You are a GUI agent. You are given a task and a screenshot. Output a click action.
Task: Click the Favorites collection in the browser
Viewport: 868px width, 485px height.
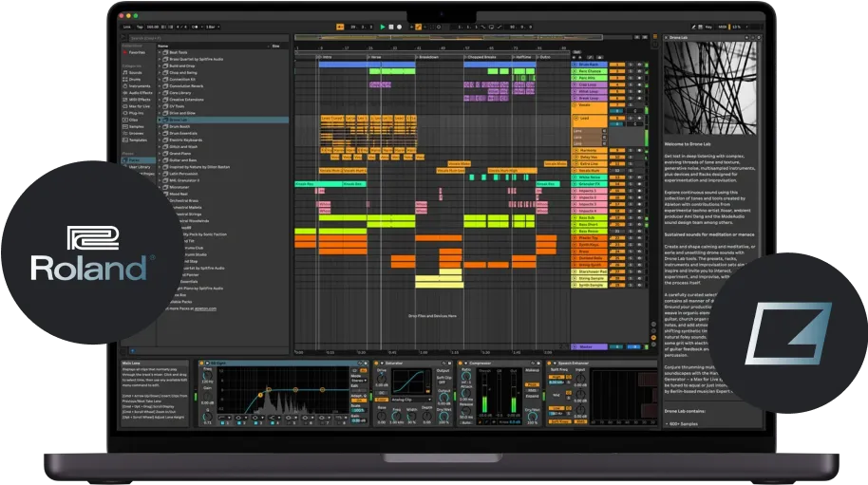[x=138, y=53]
